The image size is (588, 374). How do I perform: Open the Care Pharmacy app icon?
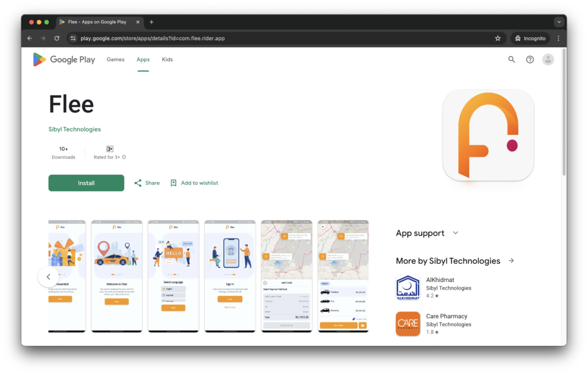point(408,324)
